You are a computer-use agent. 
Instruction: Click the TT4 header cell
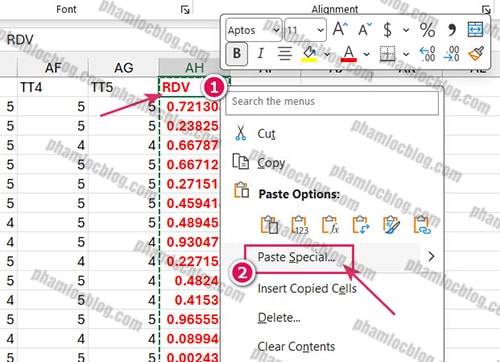(53, 87)
